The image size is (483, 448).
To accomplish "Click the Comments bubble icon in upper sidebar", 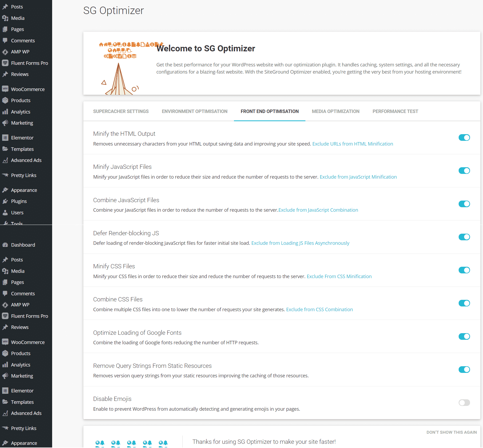I will 5,40.
